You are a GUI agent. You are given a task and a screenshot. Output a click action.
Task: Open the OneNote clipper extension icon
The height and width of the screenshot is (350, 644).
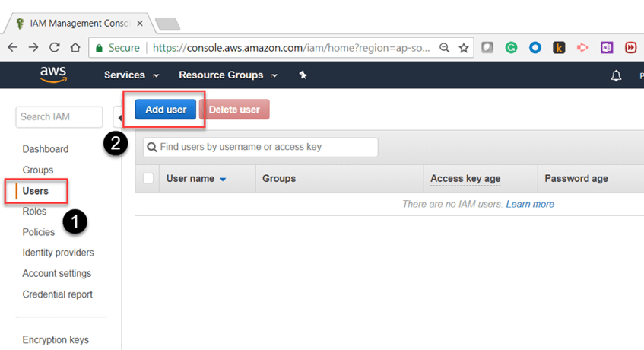pyautogui.click(x=607, y=48)
